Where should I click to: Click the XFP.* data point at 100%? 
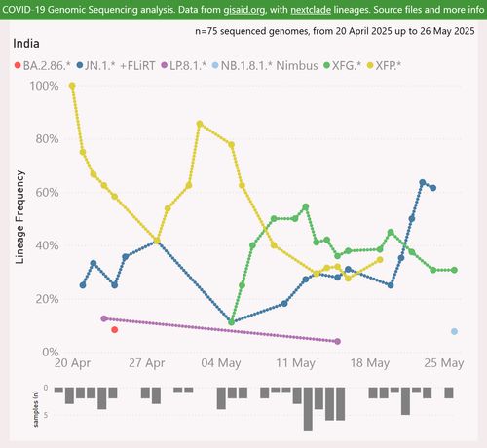72,86
